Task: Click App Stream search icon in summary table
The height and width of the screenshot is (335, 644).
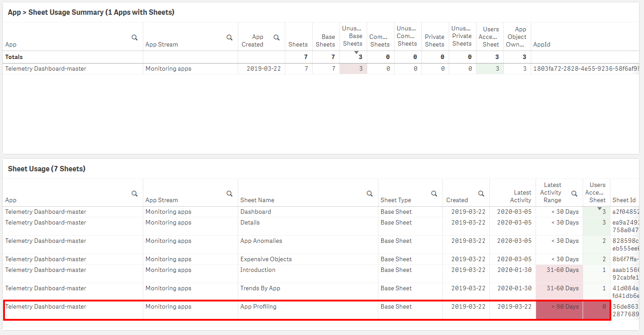Action: click(x=229, y=38)
